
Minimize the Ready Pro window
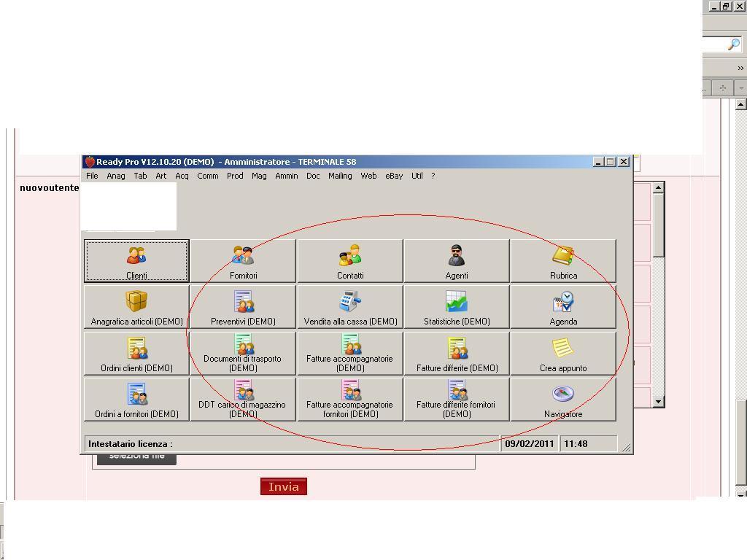(599, 162)
